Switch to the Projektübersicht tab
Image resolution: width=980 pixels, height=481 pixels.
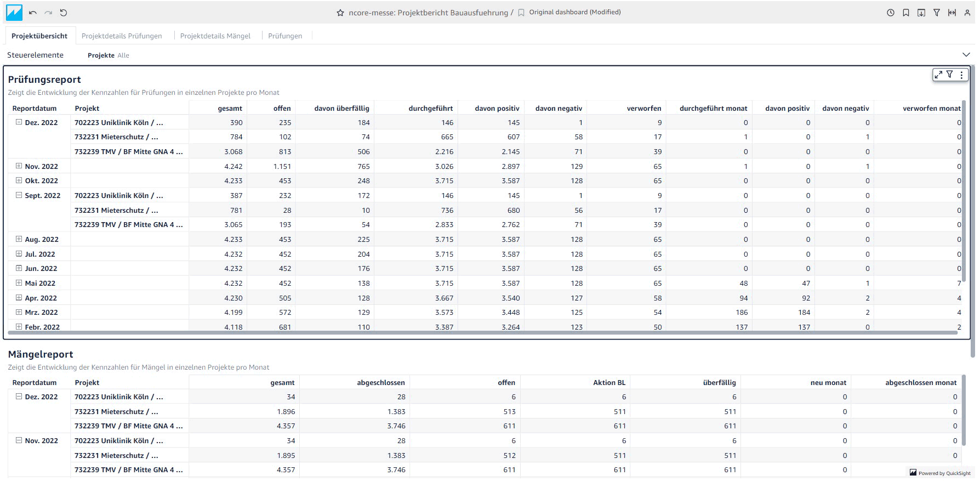[39, 36]
